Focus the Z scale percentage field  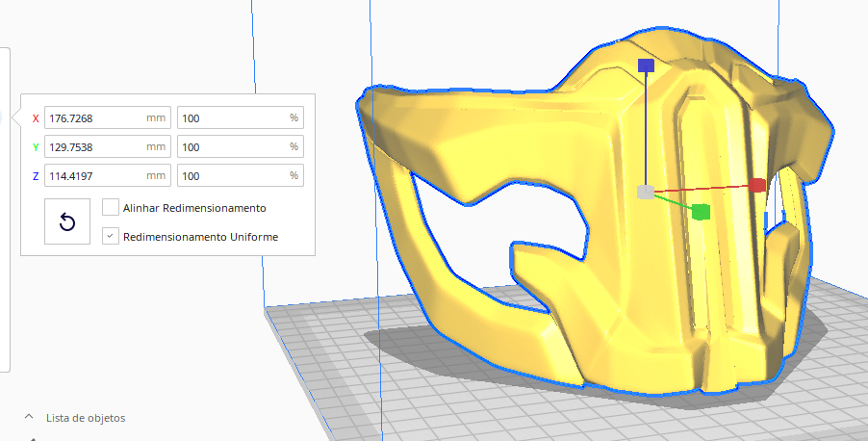click(x=231, y=175)
